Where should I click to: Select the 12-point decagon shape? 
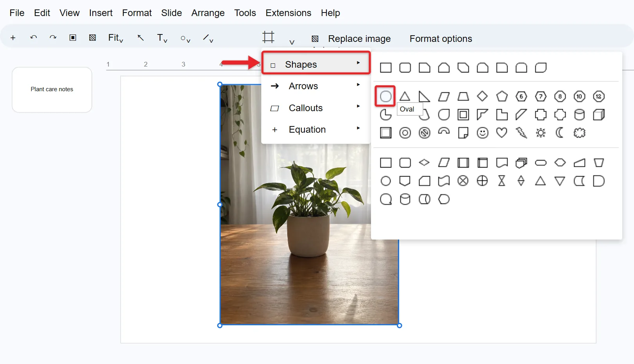click(x=599, y=96)
